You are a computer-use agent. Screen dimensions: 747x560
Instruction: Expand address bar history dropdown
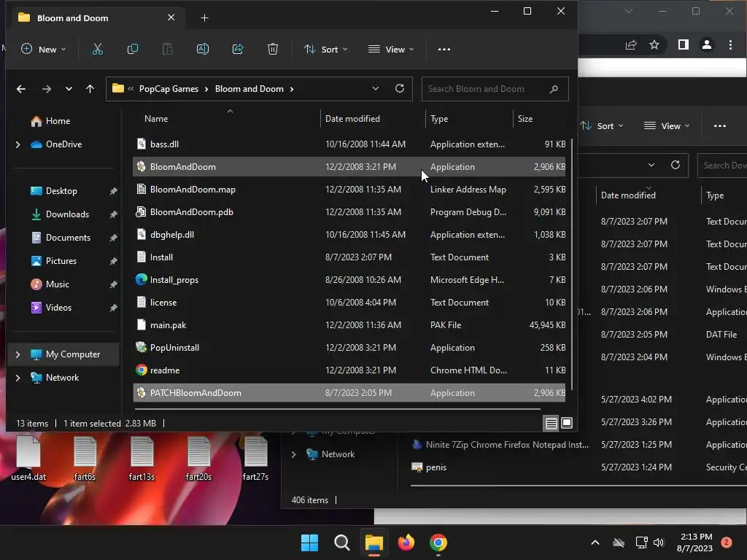pyautogui.click(x=376, y=88)
